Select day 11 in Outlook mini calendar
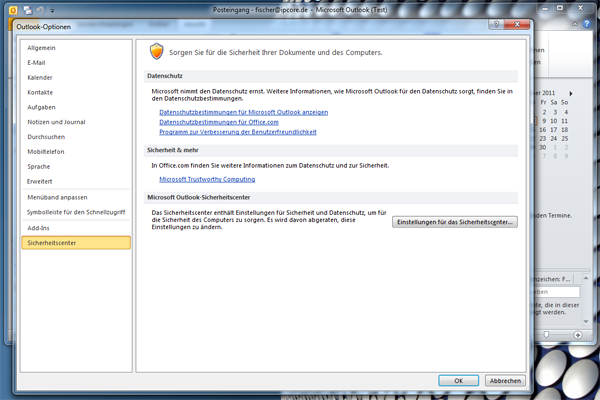The image size is (600, 400). [x=564, y=121]
